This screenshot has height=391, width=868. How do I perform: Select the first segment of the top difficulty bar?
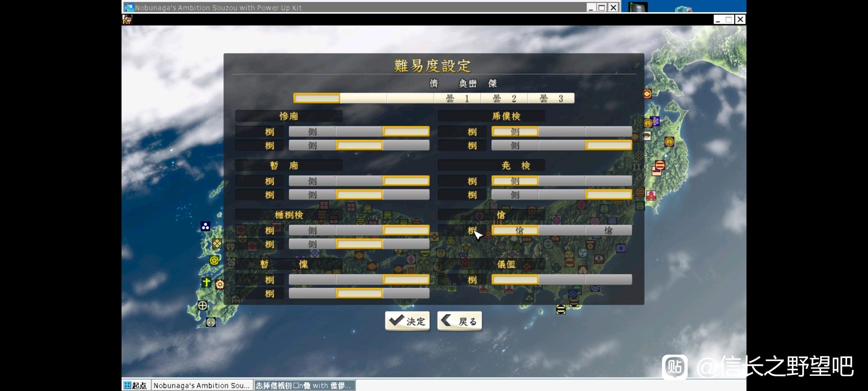(317, 98)
